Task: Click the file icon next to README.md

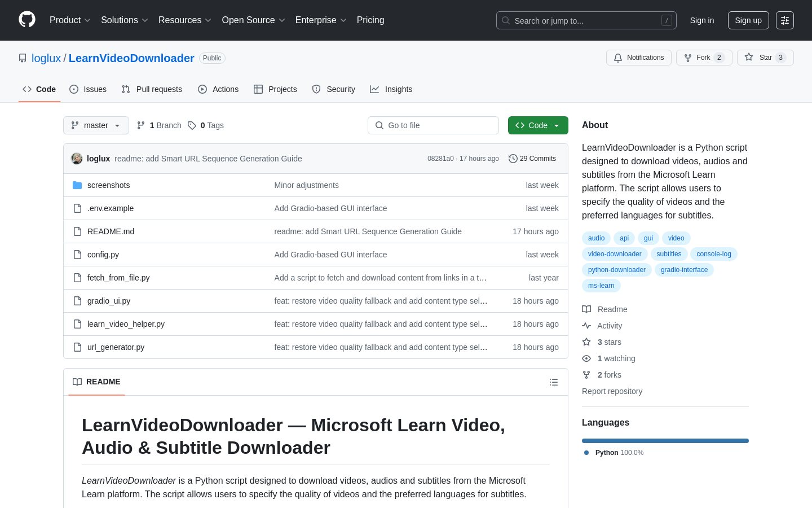Action: point(77,231)
